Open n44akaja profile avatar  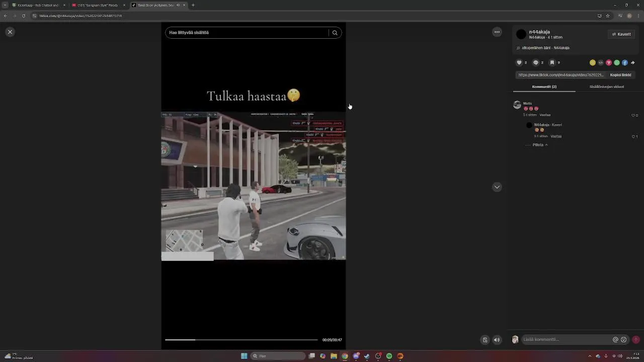[x=521, y=34]
